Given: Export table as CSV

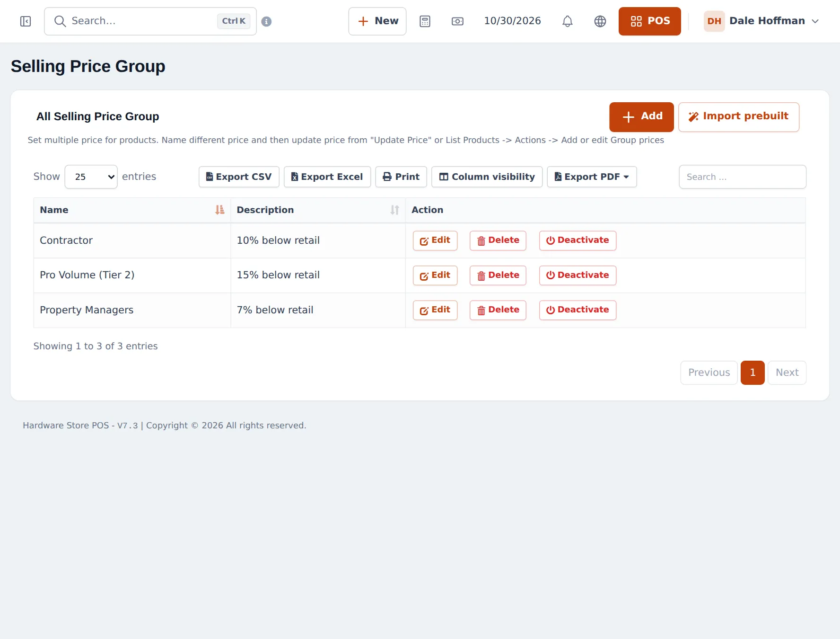Looking at the screenshot, I should point(239,177).
